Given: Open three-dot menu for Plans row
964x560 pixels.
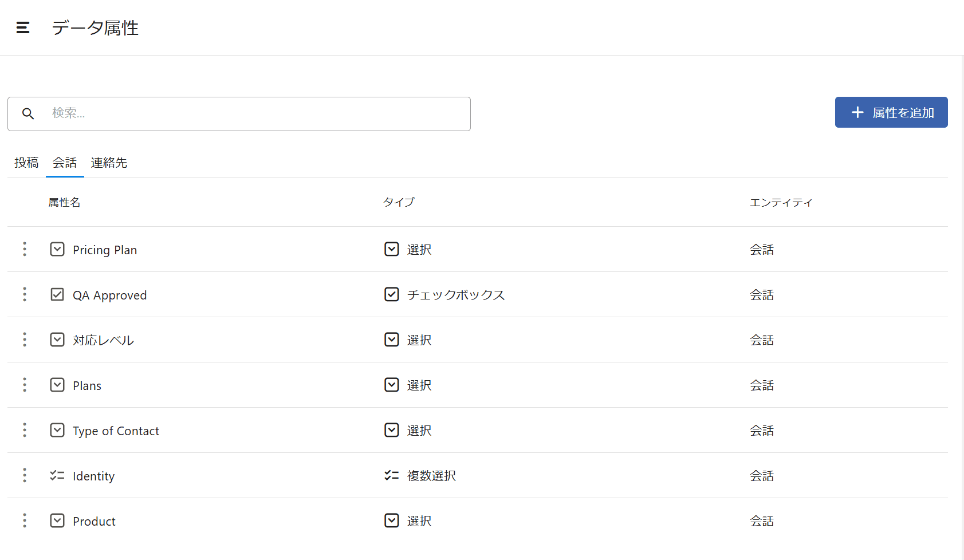Looking at the screenshot, I should [25, 385].
